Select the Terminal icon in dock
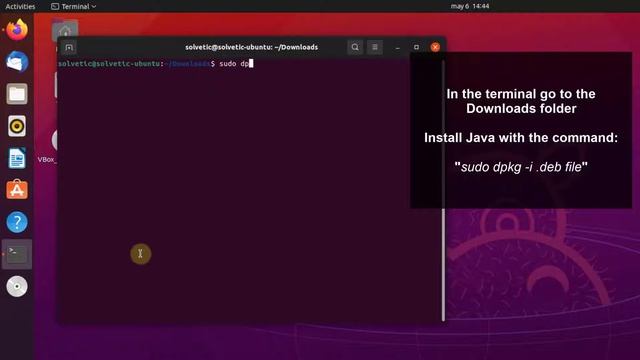 (x=17, y=254)
